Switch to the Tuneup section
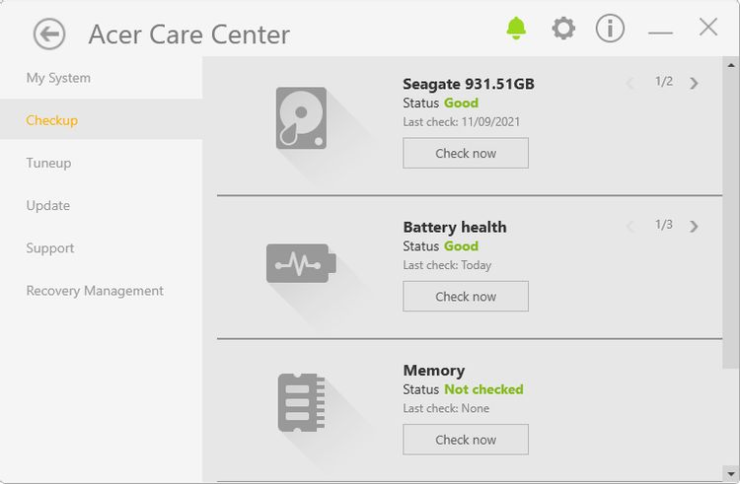 tap(49, 163)
